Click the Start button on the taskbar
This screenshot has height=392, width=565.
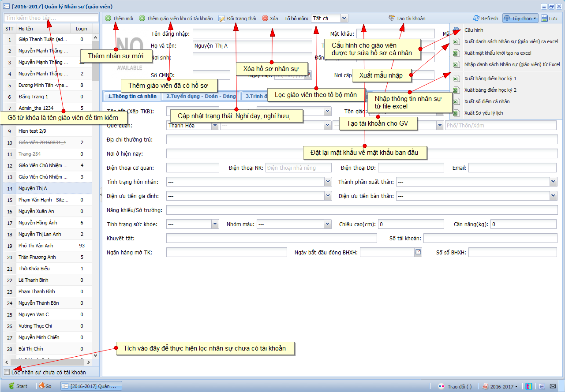point(17,386)
